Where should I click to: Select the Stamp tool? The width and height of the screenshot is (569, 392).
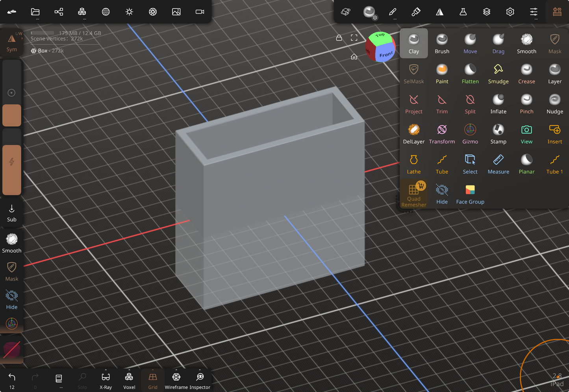coord(498,134)
